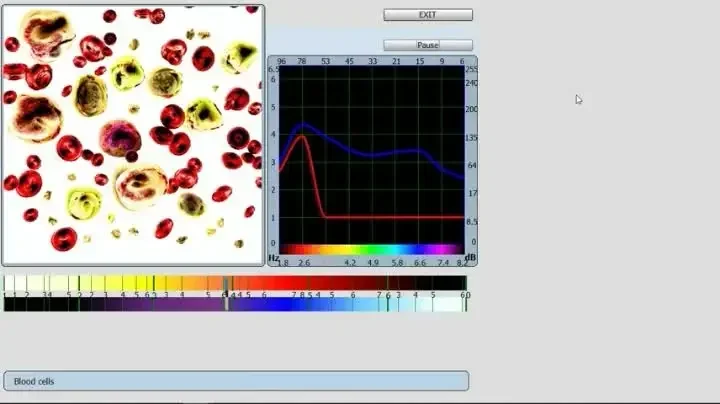Image resolution: width=720 pixels, height=404 pixels.
Task: Click the gray marker on the purple-blue scale
Action: tap(226, 304)
